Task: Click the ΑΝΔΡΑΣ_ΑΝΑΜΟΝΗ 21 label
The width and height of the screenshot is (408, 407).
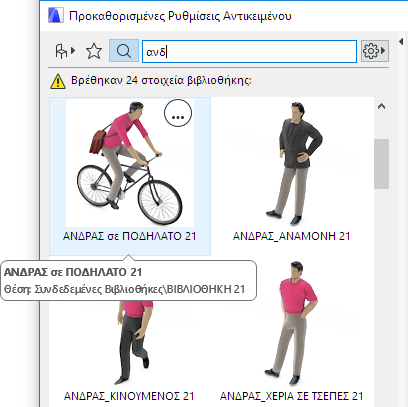Action: coord(292,236)
